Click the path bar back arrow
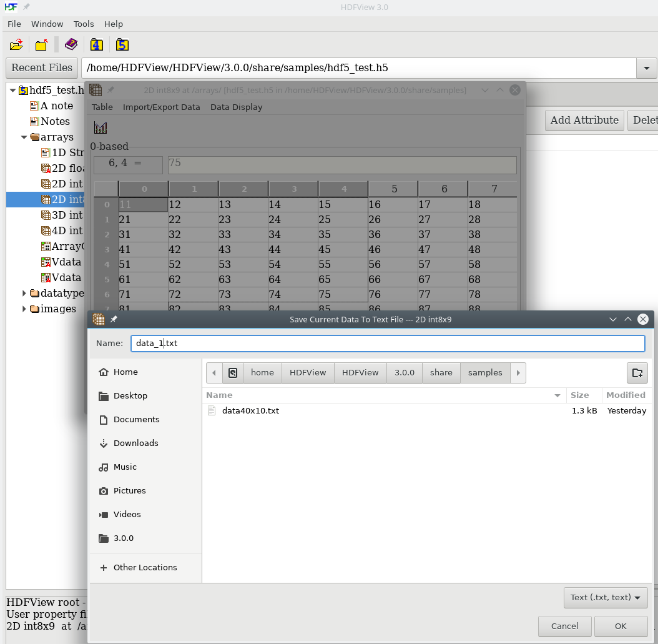The image size is (658, 644). [214, 373]
